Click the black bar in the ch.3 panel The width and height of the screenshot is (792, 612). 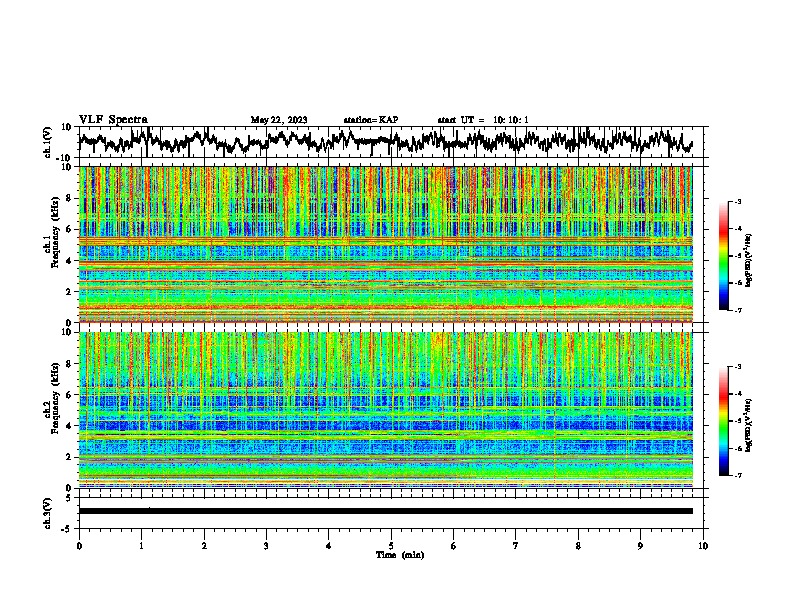386,511
